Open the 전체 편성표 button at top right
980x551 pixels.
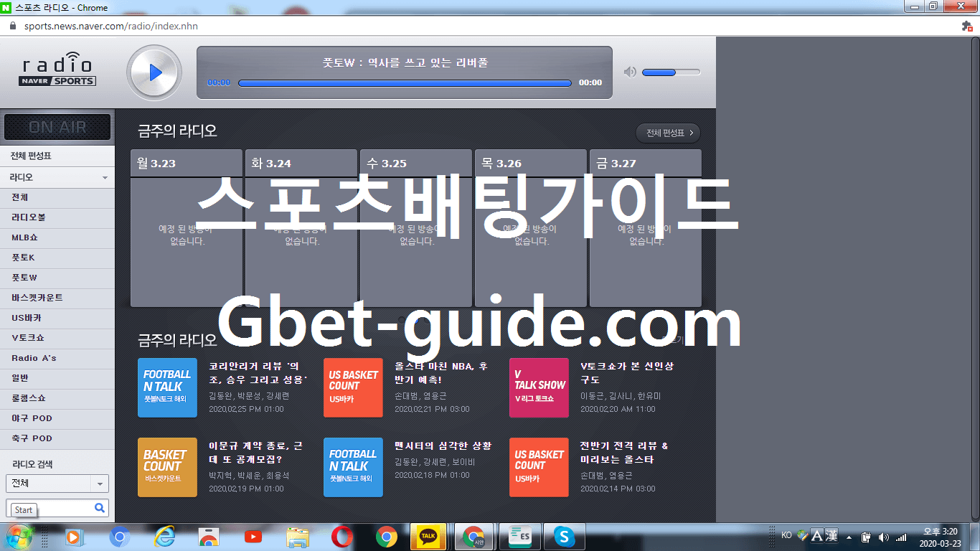point(668,133)
